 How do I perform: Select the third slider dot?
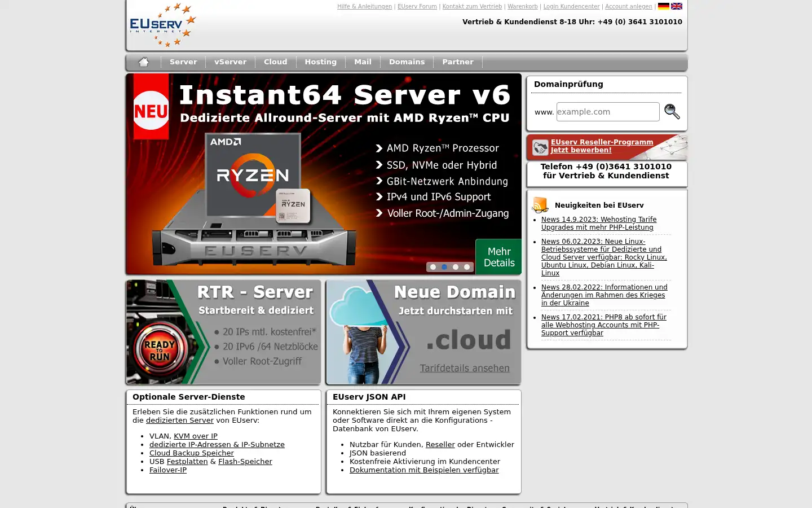tap(456, 267)
